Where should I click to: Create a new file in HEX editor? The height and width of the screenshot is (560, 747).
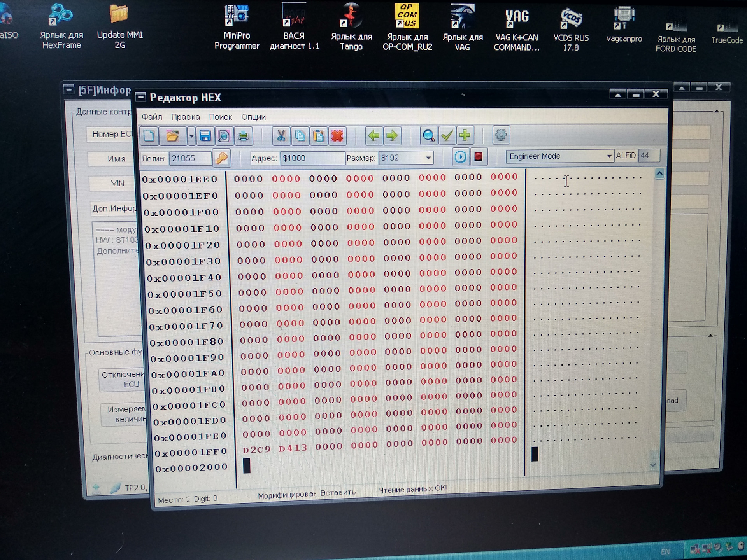[149, 136]
